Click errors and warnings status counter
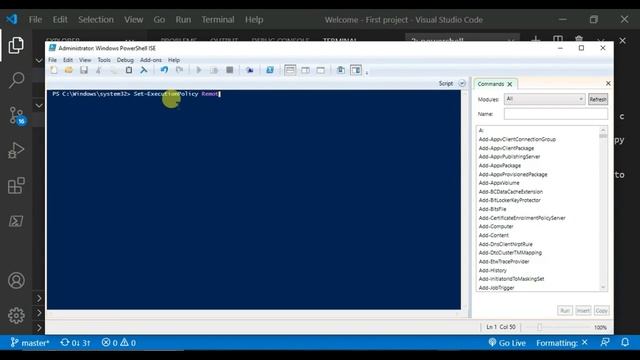Screen dimensions: 640x360 point(119,343)
